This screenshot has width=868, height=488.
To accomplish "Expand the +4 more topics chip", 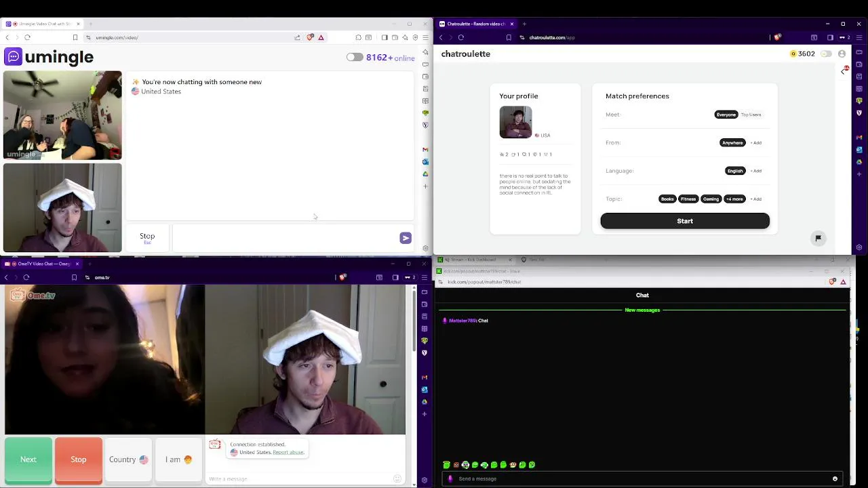I will (734, 199).
